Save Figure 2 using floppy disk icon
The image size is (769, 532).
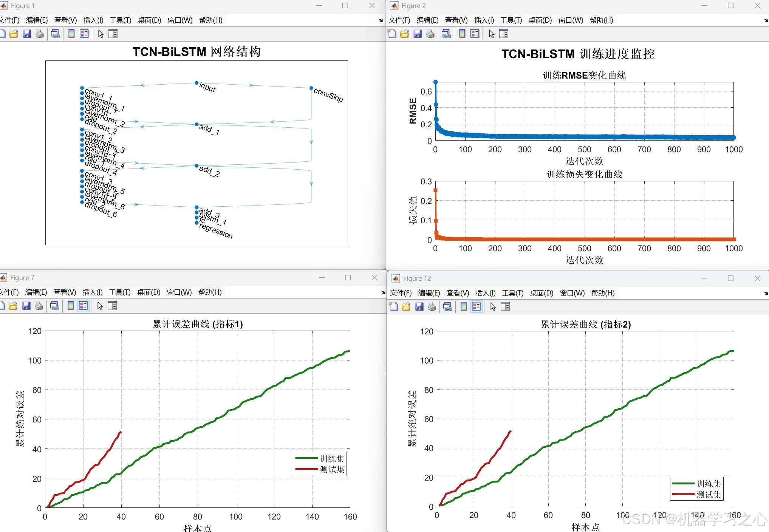(418, 34)
